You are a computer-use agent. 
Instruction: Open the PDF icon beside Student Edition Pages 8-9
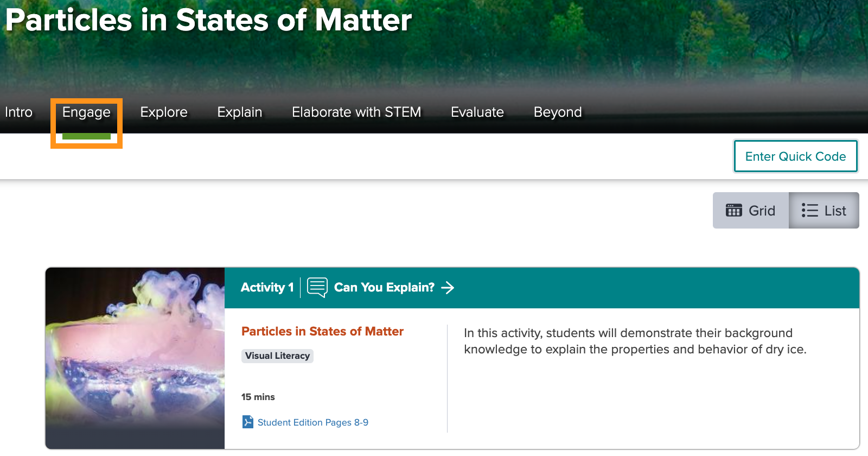tap(247, 422)
